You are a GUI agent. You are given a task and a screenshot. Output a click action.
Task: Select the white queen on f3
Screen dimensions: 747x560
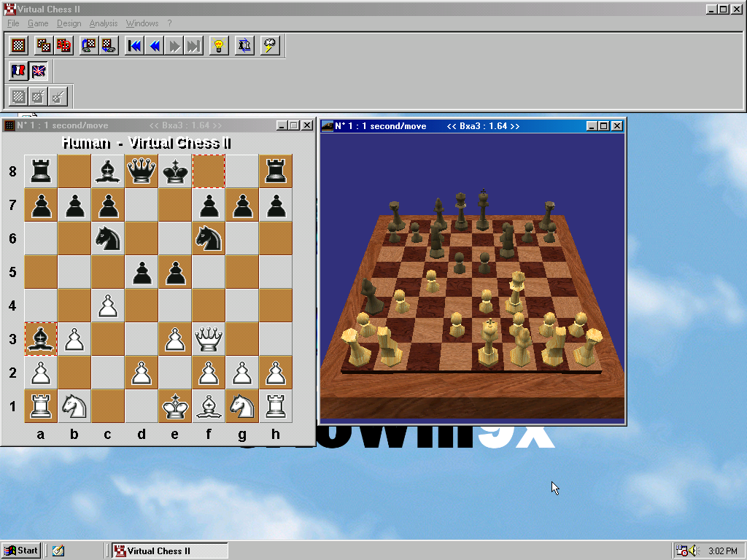pos(209,338)
